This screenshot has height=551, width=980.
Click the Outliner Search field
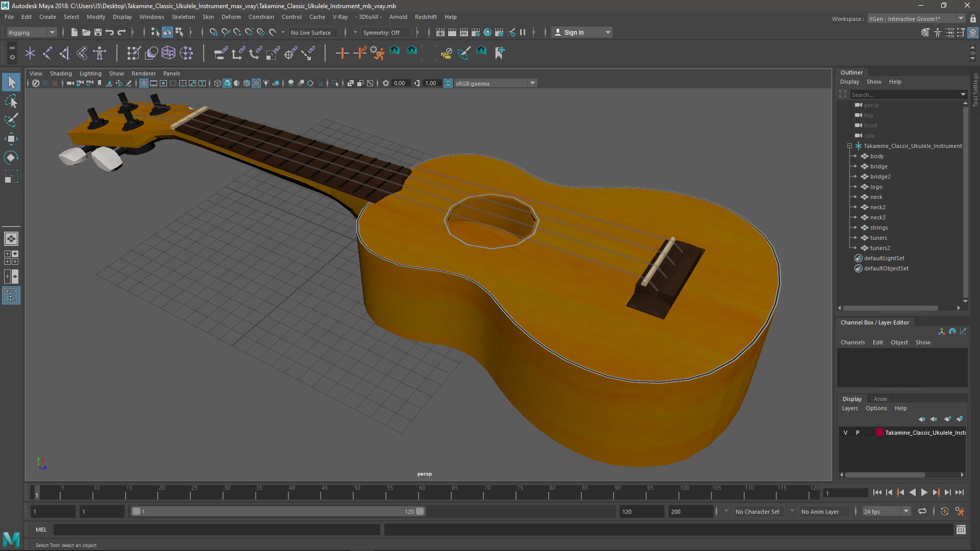pos(904,94)
